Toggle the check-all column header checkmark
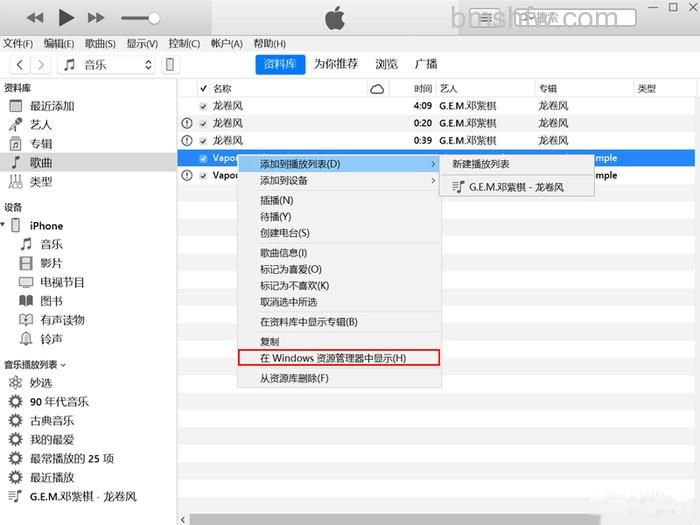Viewport: 700px width, 525px height. (203, 88)
